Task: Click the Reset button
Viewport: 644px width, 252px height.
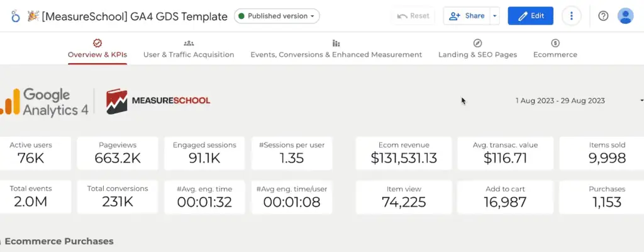Action: 413,16
